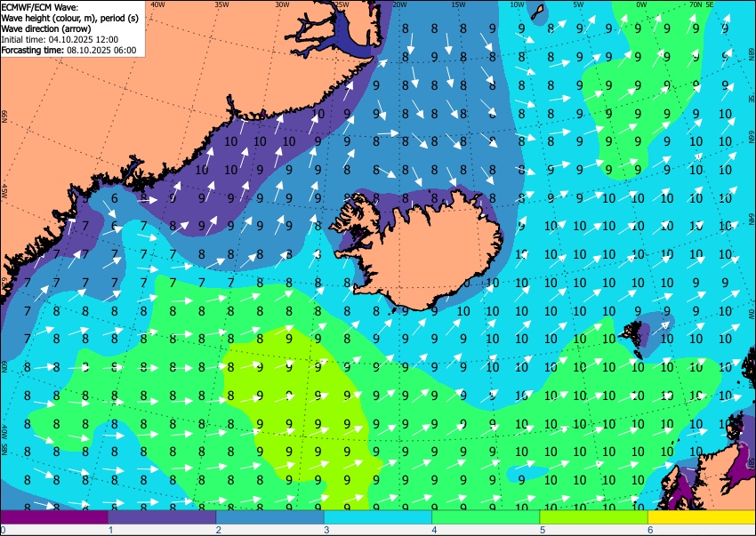Pick the steel blue 2–3 m colour bar segment
Screen dimensions: 756x536
tap(270, 517)
